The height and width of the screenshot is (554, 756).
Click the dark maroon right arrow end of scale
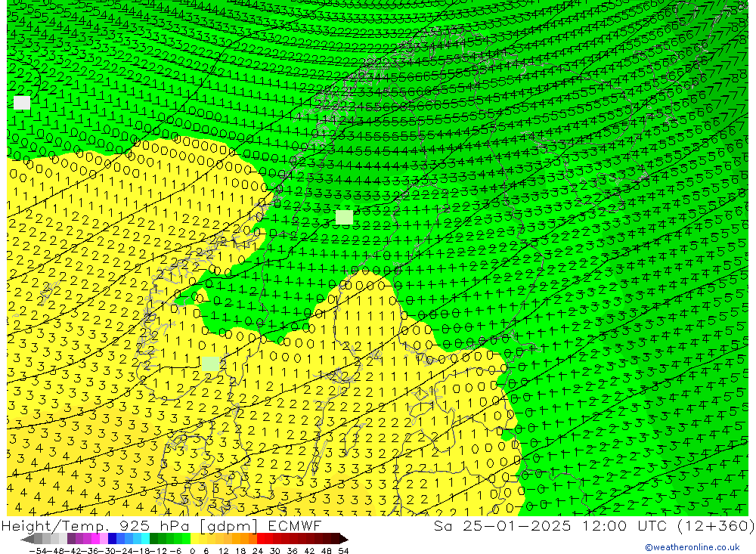click(344, 539)
